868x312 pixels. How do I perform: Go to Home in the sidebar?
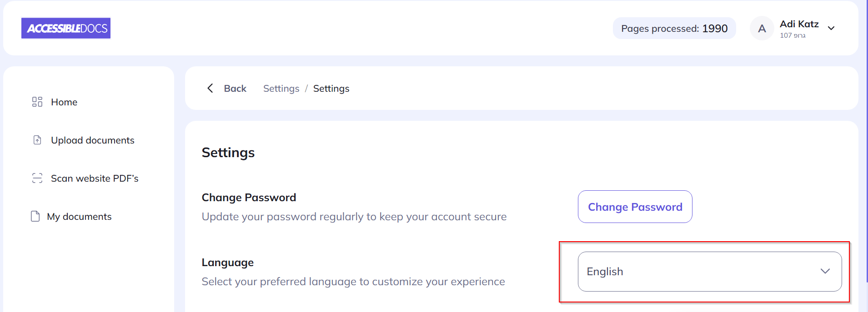click(x=64, y=102)
